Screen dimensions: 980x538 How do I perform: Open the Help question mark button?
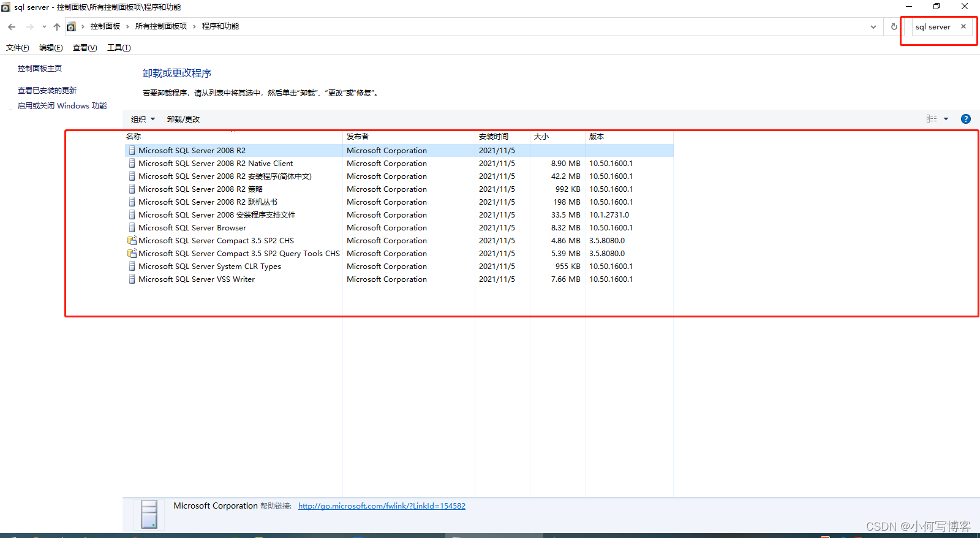coord(966,119)
